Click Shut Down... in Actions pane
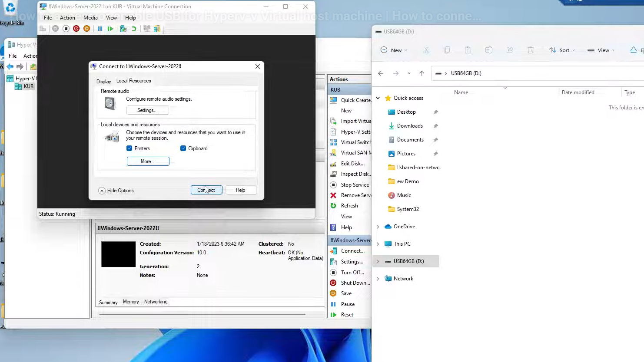This screenshot has height=362, width=644. pyautogui.click(x=355, y=283)
